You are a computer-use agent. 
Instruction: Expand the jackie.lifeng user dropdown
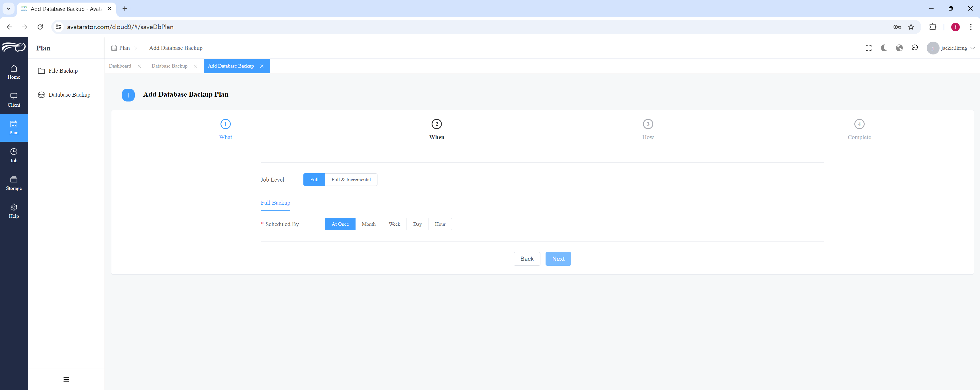pyautogui.click(x=951, y=48)
